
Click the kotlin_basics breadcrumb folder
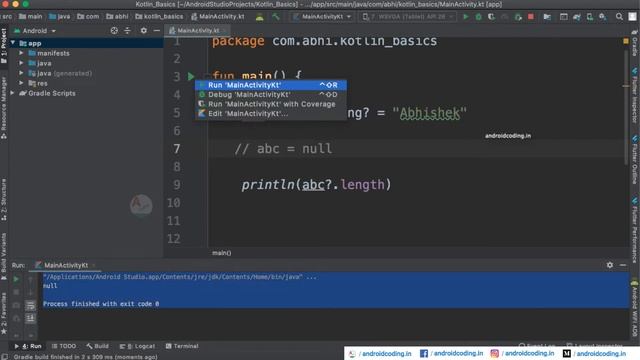160,17
